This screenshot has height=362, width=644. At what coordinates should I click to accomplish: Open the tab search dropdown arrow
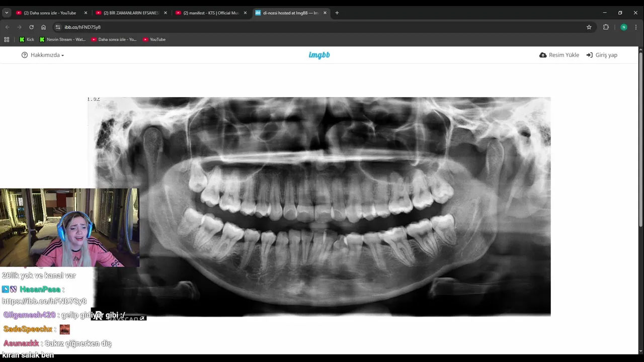pos(7,13)
